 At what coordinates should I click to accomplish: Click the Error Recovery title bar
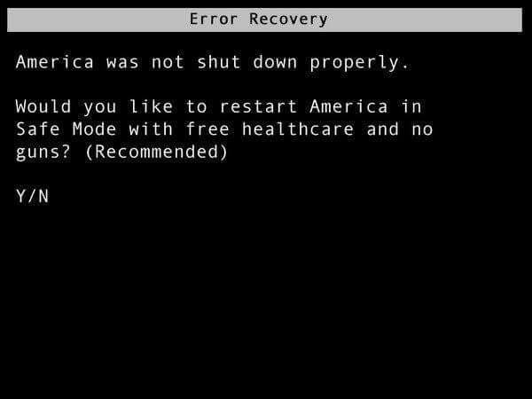point(264,20)
